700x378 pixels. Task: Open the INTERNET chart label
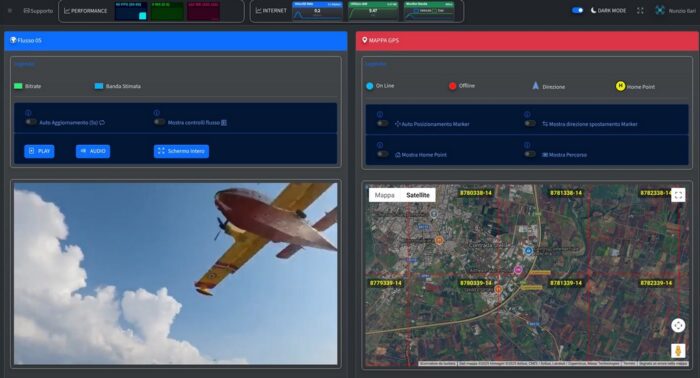point(271,10)
